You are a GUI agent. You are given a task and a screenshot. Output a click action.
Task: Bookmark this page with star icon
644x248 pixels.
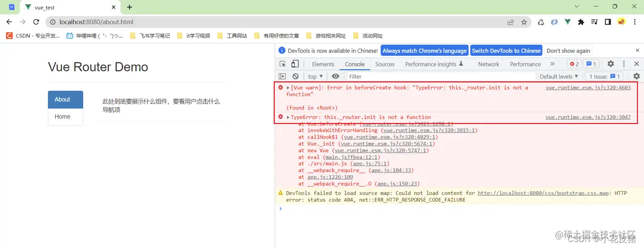pos(524,22)
